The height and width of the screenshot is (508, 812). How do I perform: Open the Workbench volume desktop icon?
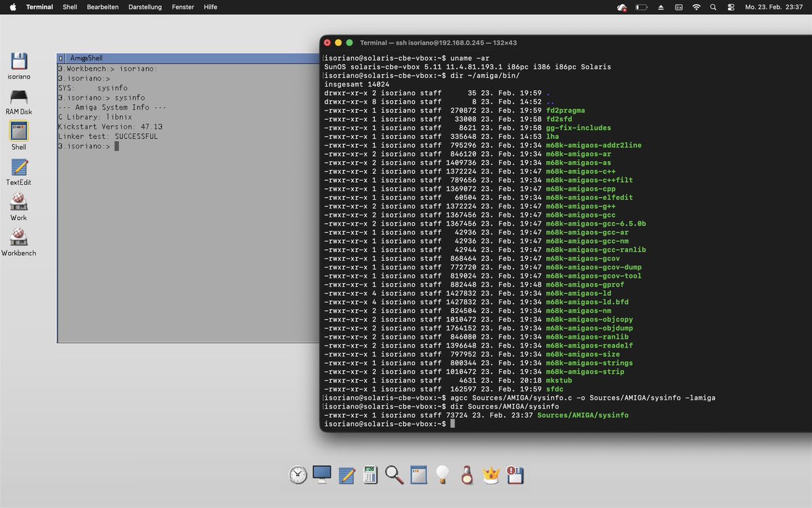[19, 237]
